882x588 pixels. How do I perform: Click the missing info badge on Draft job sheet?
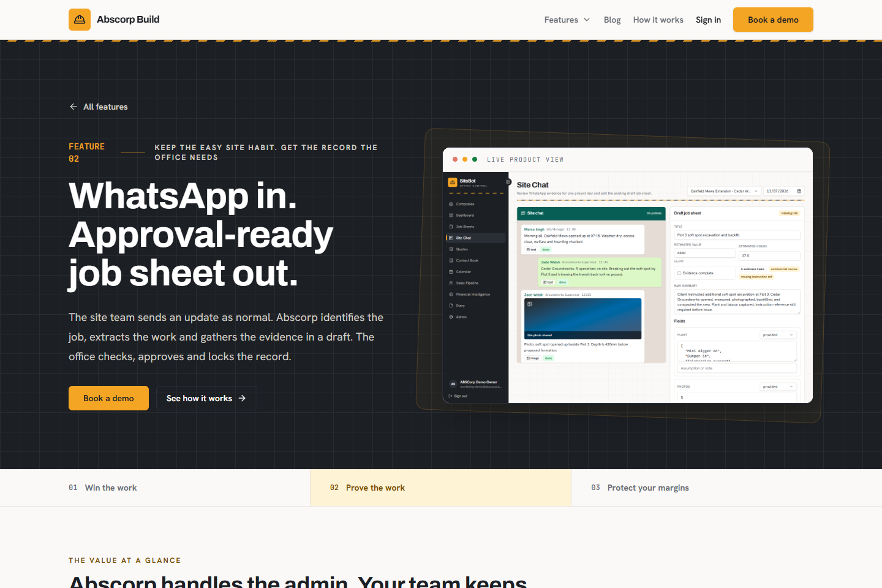(790, 213)
